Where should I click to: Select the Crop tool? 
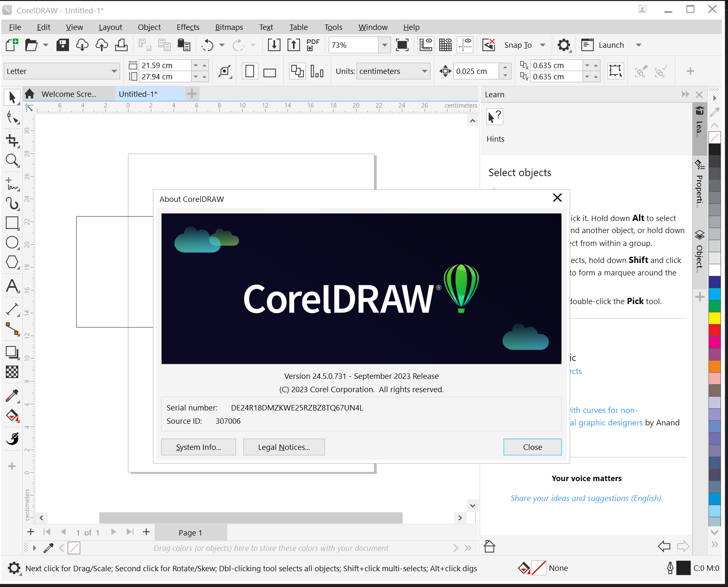tap(12, 140)
